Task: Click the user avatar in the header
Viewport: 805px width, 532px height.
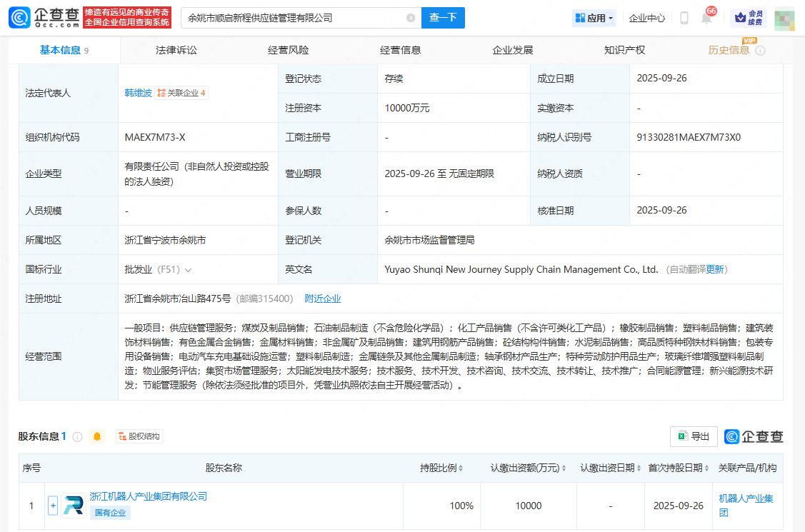Action: [x=784, y=18]
